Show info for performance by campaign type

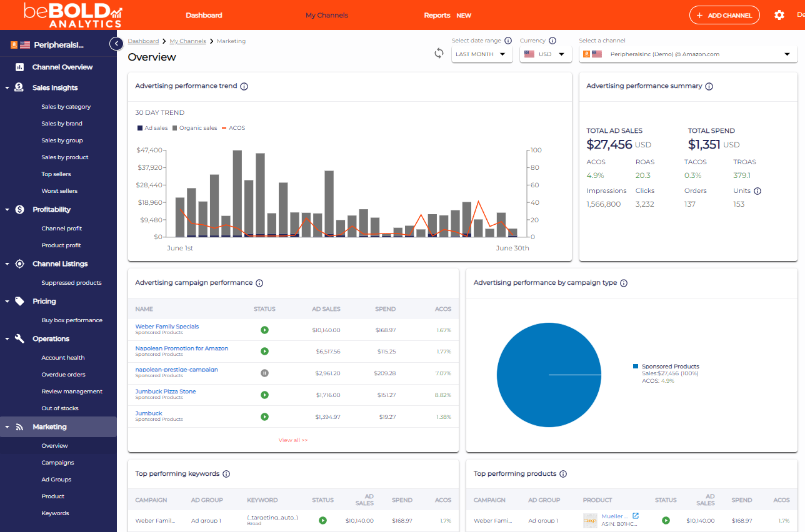(x=624, y=283)
